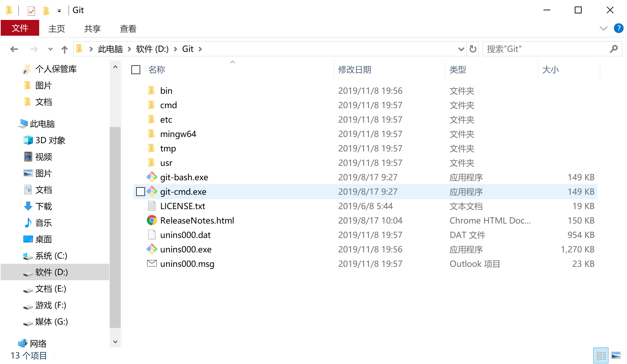Image resolution: width=627 pixels, height=364 pixels.
Task: Click the etc folder icon
Action: (x=151, y=120)
